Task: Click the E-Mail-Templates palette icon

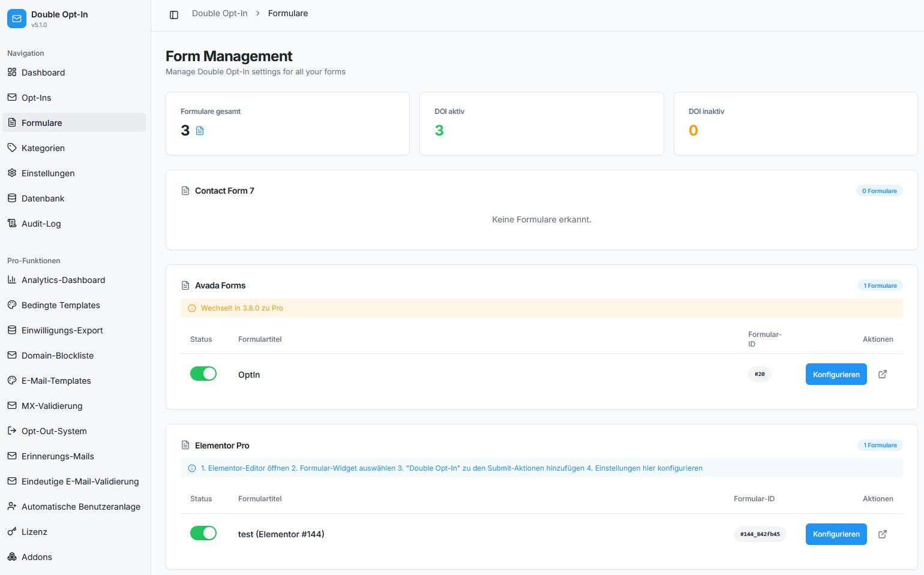Action: pos(12,380)
